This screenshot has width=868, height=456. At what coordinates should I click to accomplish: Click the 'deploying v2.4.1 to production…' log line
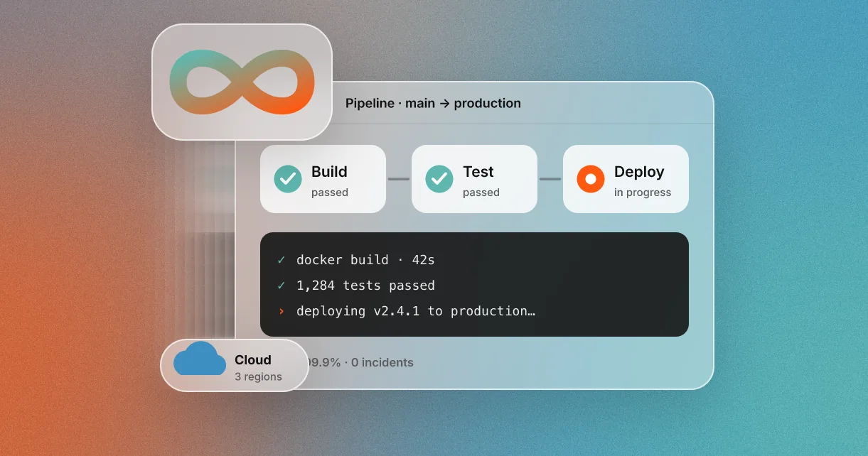pos(416,311)
